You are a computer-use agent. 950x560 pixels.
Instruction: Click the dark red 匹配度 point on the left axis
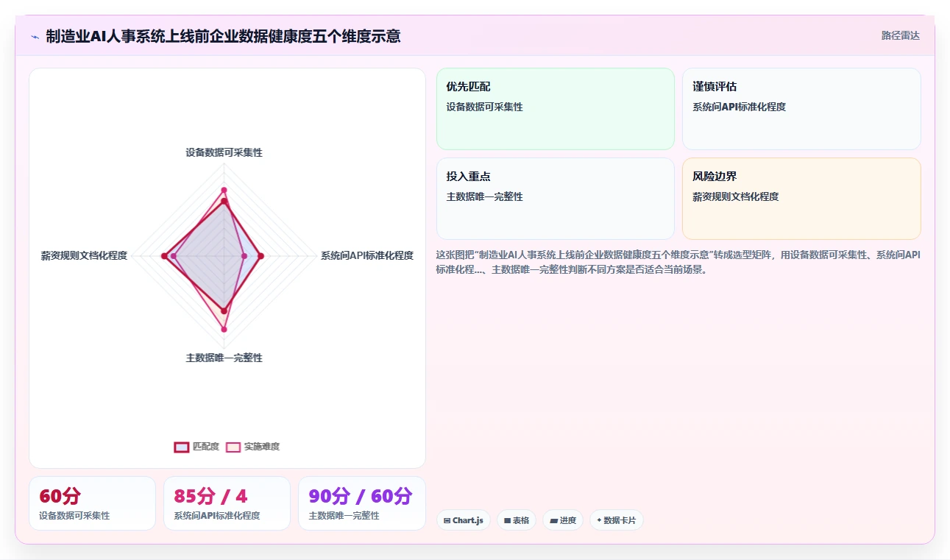163,255
